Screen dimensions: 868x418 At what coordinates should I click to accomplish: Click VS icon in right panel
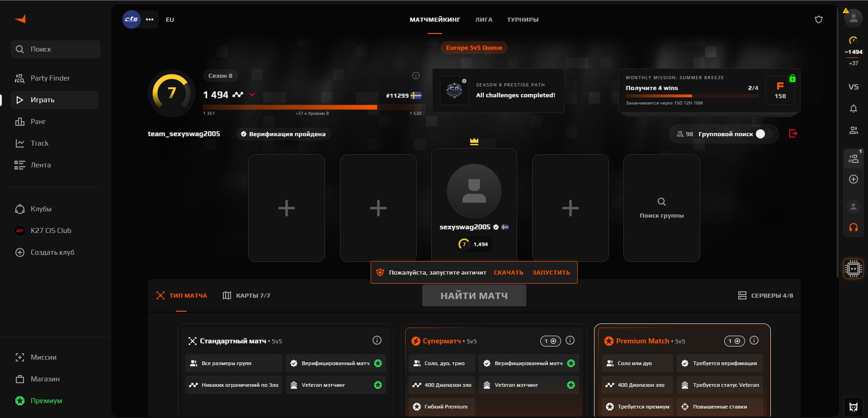pyautogui.click(x=854, y=87)
